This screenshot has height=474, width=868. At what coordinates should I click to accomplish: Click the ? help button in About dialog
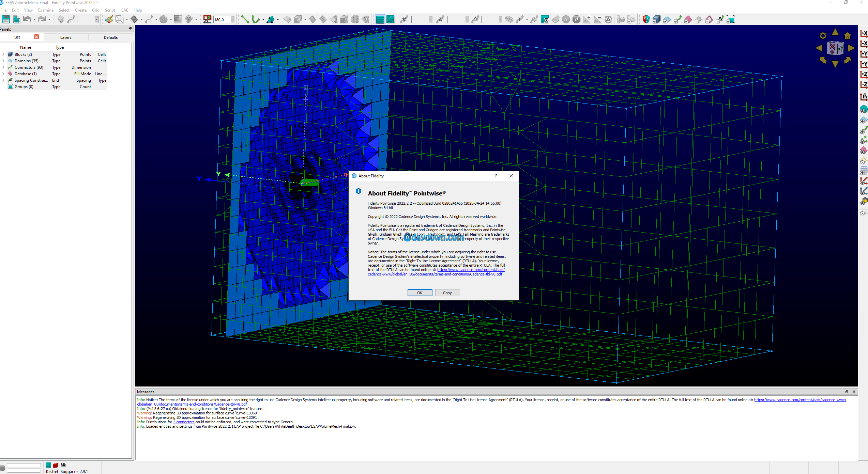point(496,176)
